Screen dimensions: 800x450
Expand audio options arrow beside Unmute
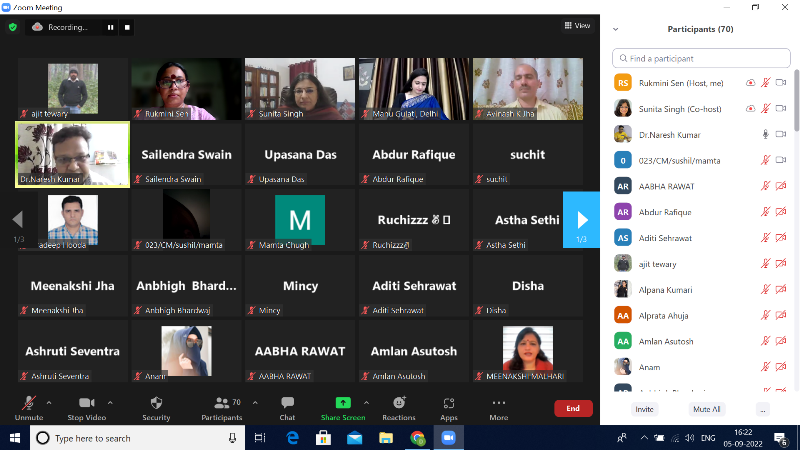[51, 402]
